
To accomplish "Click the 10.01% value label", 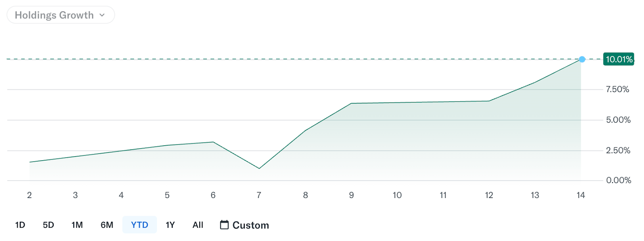I will (x=619, y=59).
